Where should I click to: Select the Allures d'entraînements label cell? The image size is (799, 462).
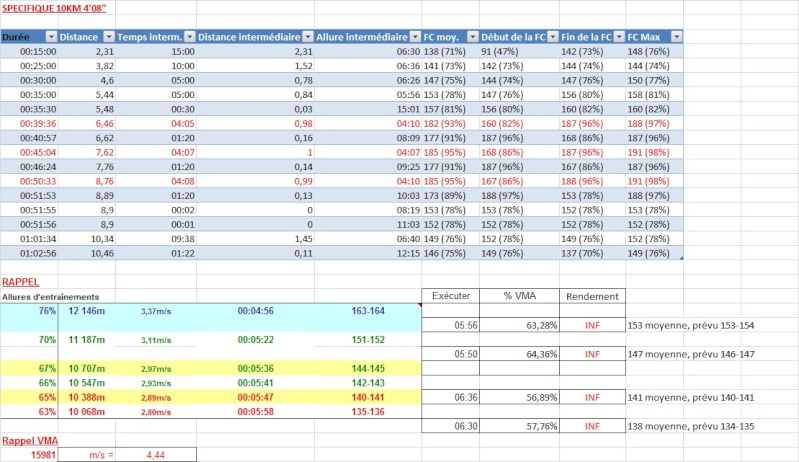click(x=50, y=296)
